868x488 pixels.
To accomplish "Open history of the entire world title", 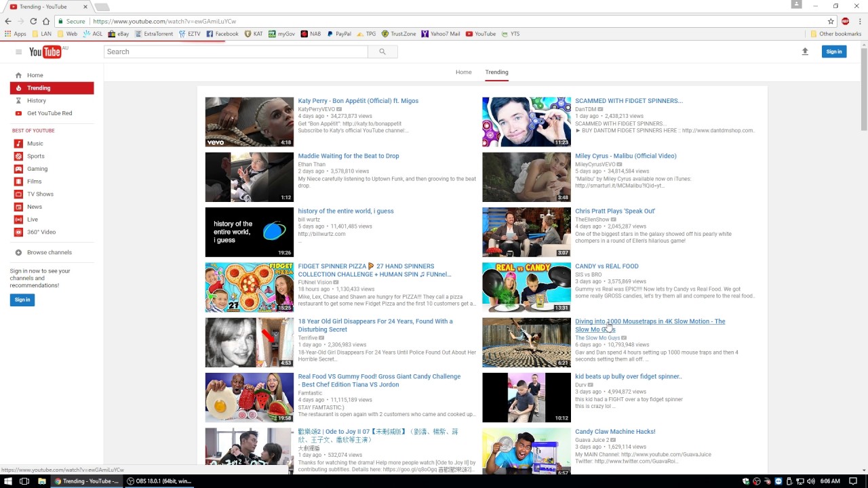I will [346, 211].
